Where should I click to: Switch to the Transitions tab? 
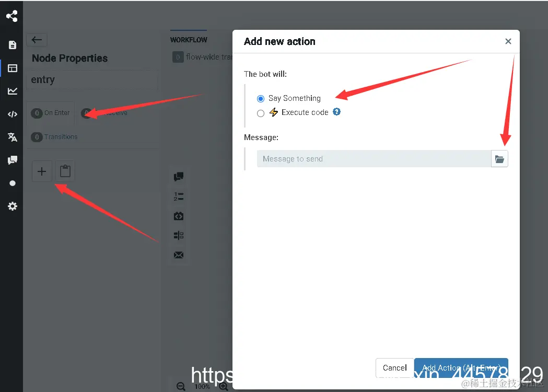pyautogui.click(x=54, y=137)
